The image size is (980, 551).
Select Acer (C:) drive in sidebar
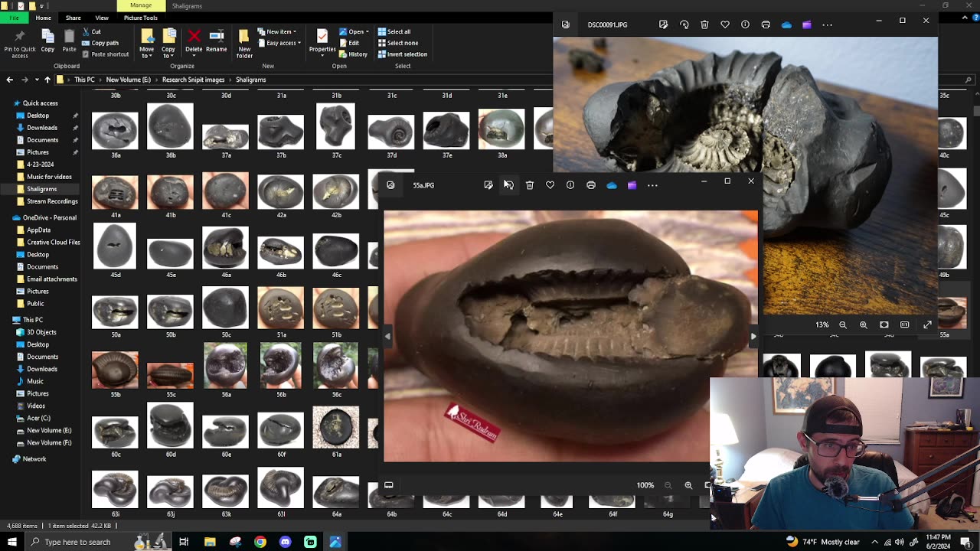coord(38,418)
